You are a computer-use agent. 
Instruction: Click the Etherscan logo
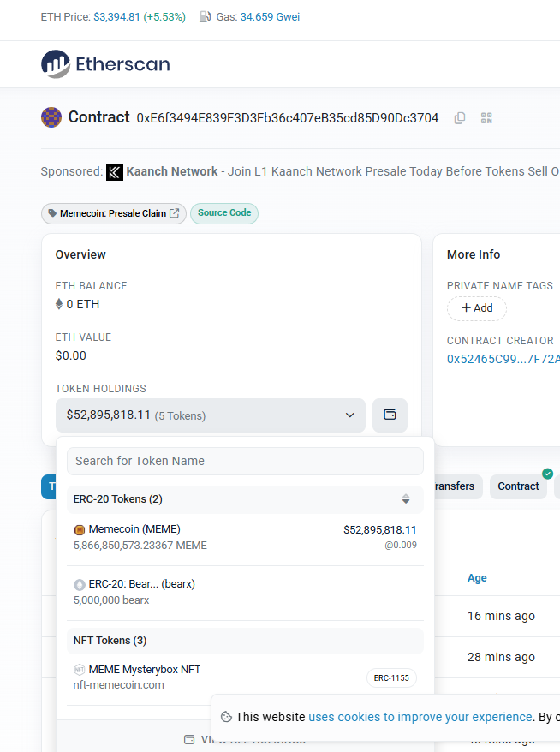105,63
